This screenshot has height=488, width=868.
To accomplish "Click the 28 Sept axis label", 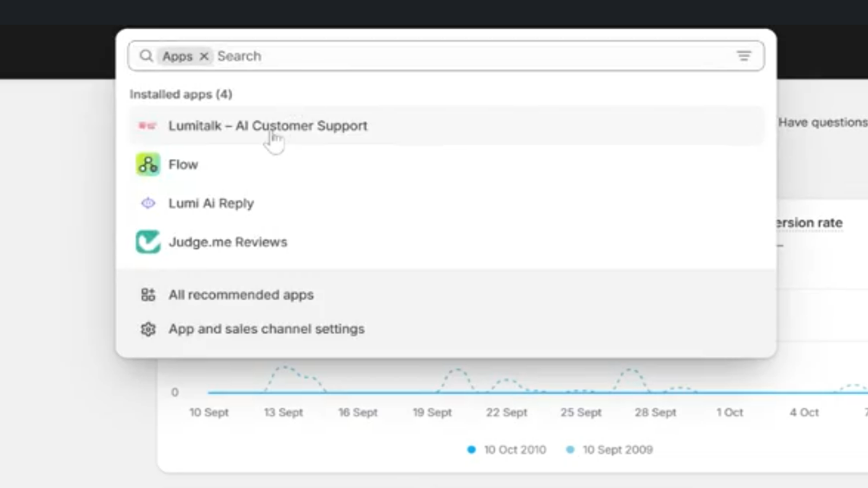I will tap(655, 412).
